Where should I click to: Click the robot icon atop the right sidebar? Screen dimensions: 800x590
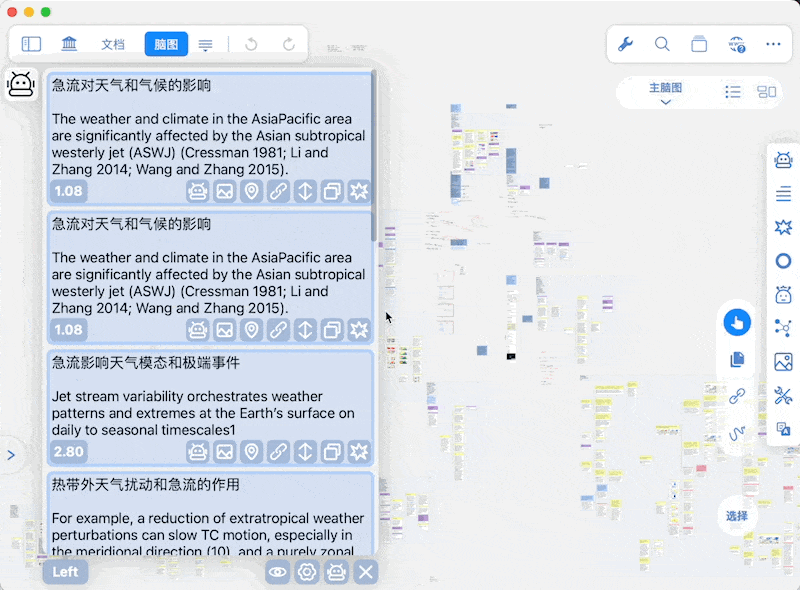coord(783,160)
